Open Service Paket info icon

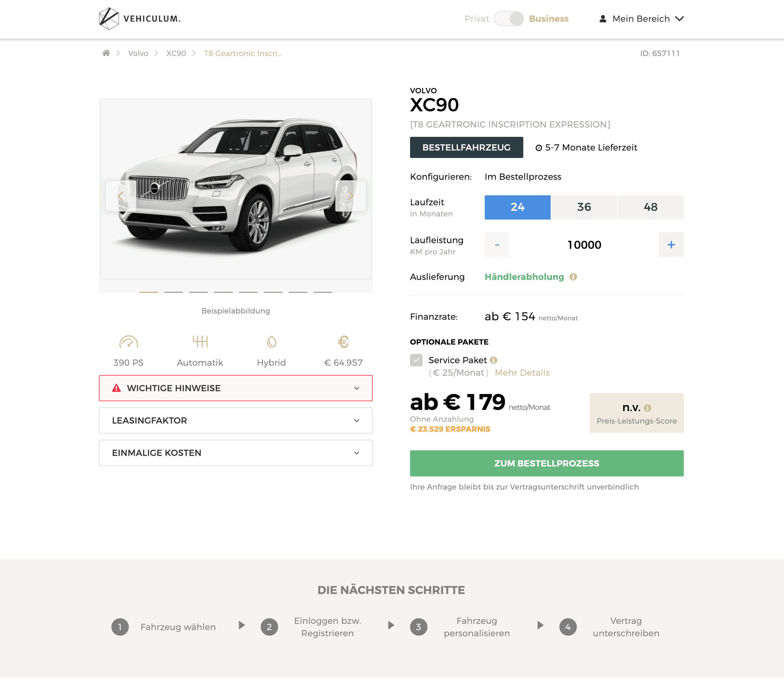coord(493,360)
